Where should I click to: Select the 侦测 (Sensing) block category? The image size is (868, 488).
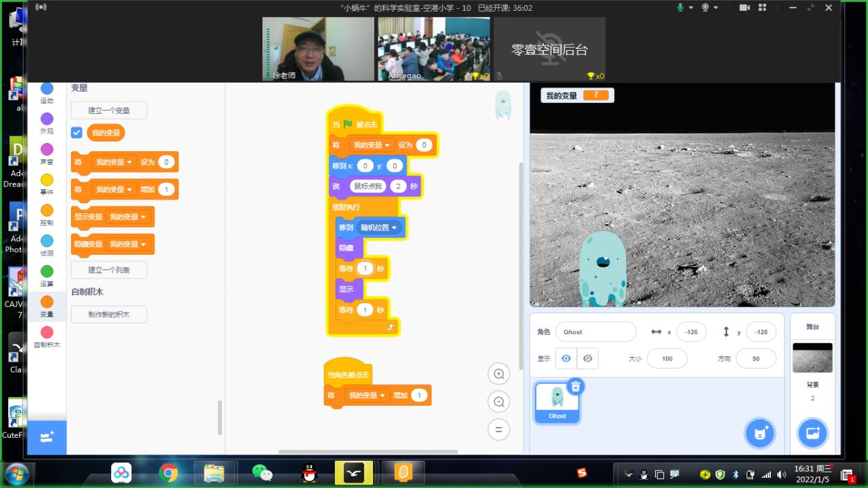click(47, 245)
